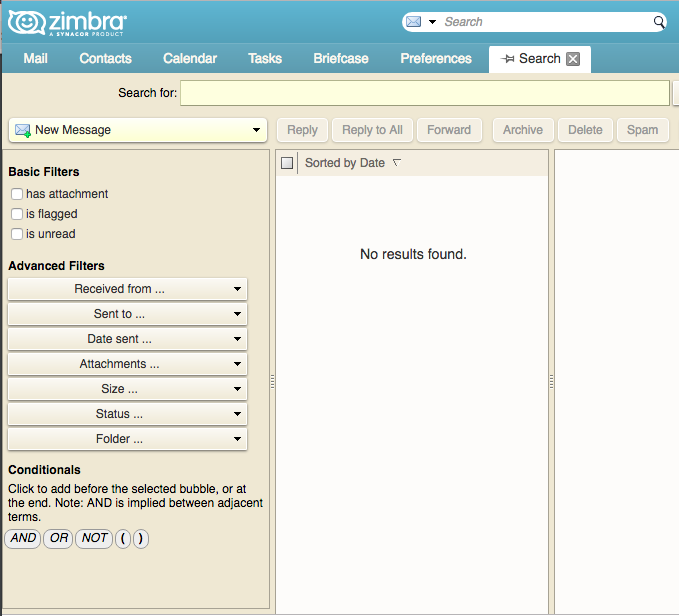
Task: Click the Forward button
Action: (x=449, y=130)
